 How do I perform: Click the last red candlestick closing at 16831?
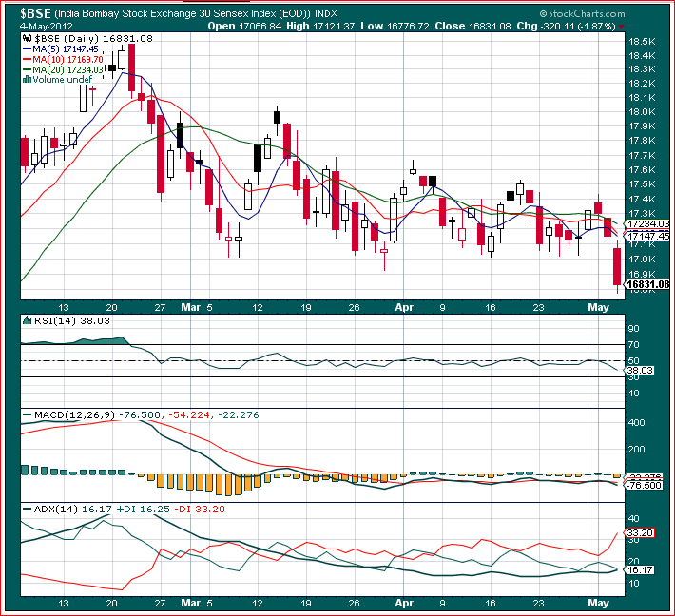[x=617, y=266]
